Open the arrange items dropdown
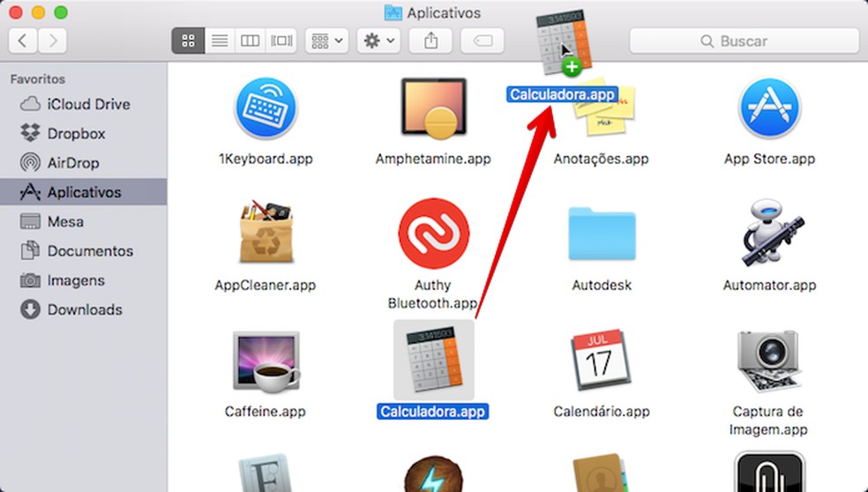Image resolution: width=868 pixels, height=492 pixels. [326, 41]
